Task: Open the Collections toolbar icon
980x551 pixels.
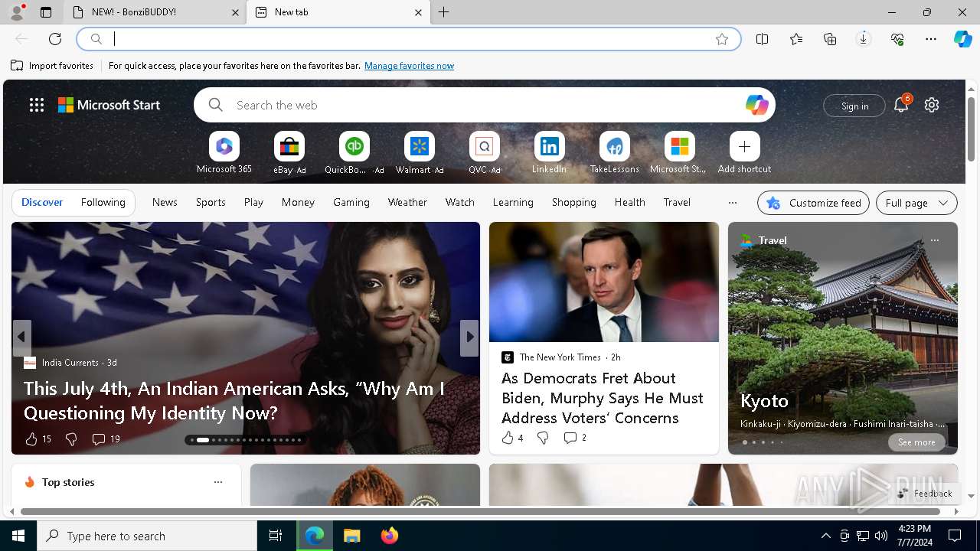Action: click(830, 39)
